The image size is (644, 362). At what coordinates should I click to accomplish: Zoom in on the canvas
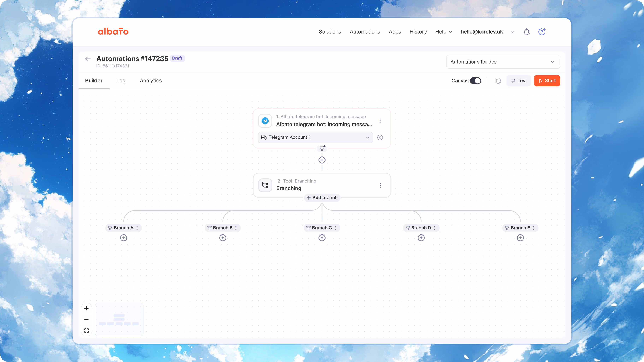pyautogui.click(x=87, y=308)
